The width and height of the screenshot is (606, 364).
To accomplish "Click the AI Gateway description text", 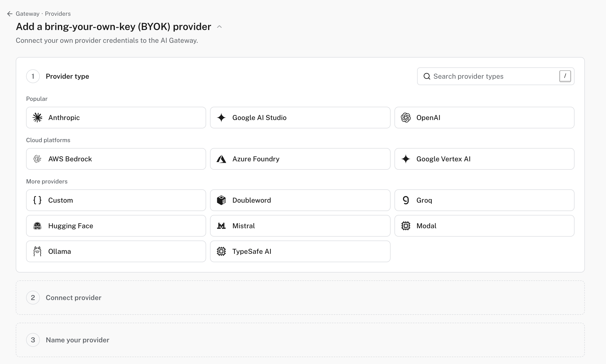I will click(107, 40).
